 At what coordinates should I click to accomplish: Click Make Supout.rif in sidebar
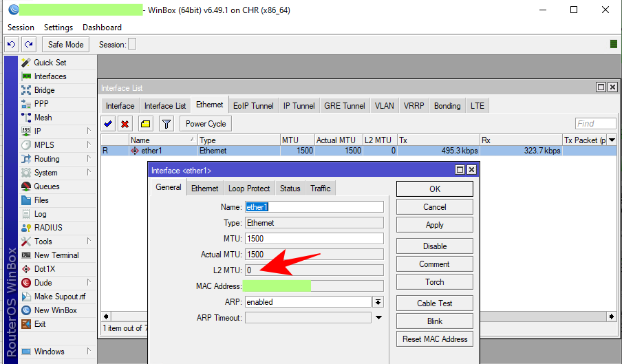coord(59,297)
